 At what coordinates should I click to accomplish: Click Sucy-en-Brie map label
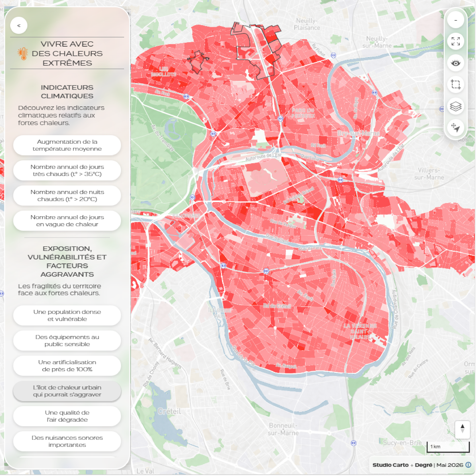[402, 443]
